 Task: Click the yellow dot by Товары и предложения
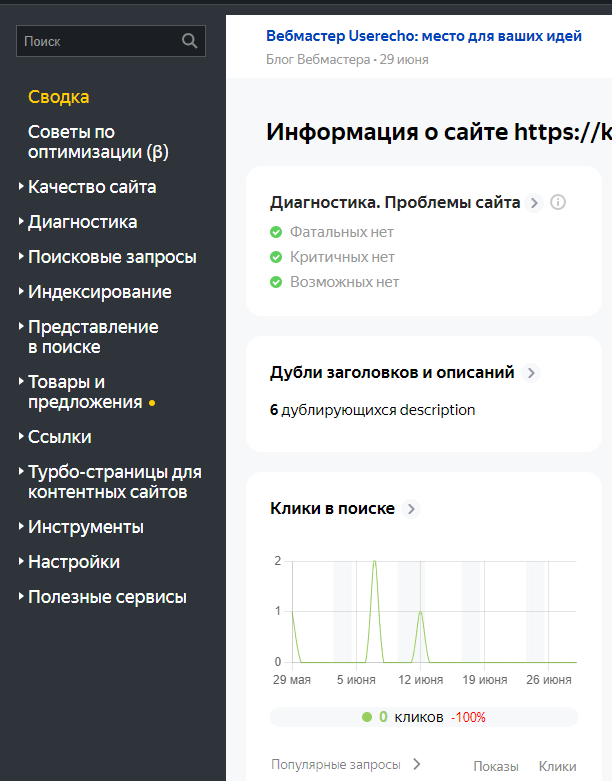pyautogui.click(x=152, y=403)
